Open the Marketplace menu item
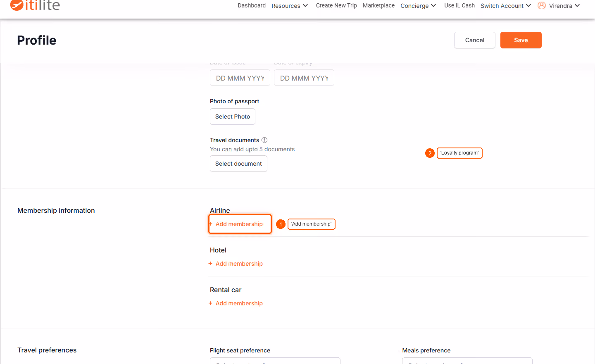The image size is (595, 364). 378,5
